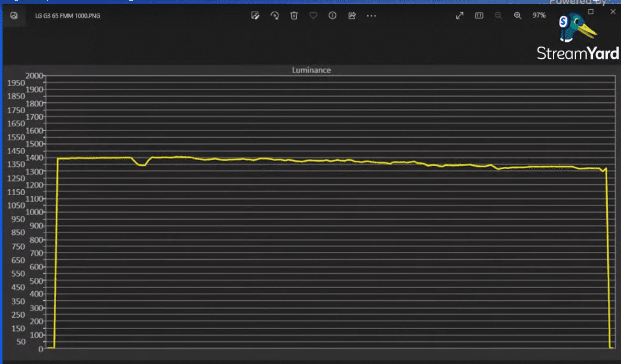The image size is (621, 364).
Task: Click the 2000 axis label
Action: 34,76
